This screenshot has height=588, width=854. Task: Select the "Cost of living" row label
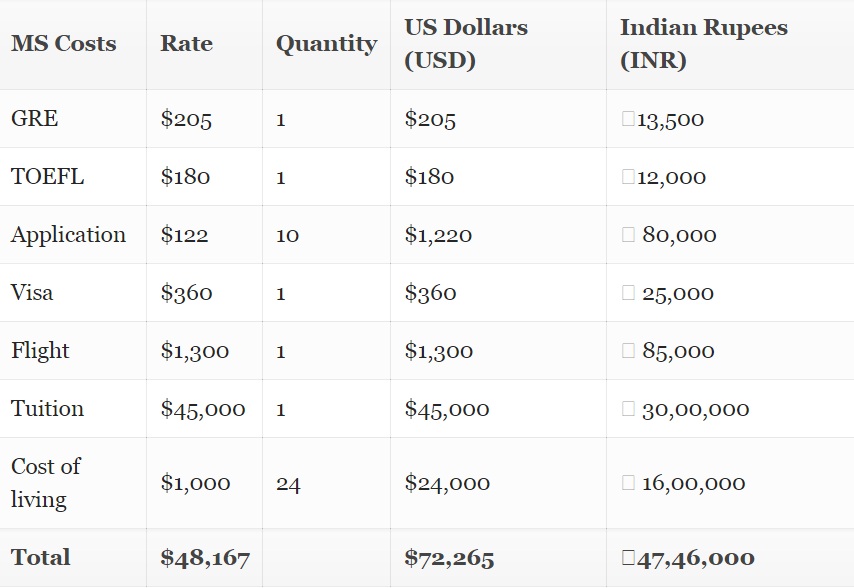coord(46,483)
